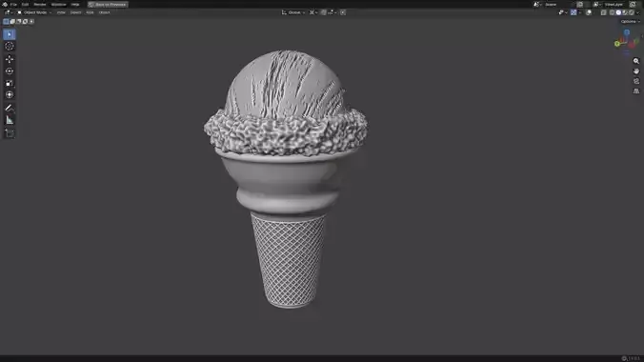
Task: Open the viewport Select menu
Action: 75,12
